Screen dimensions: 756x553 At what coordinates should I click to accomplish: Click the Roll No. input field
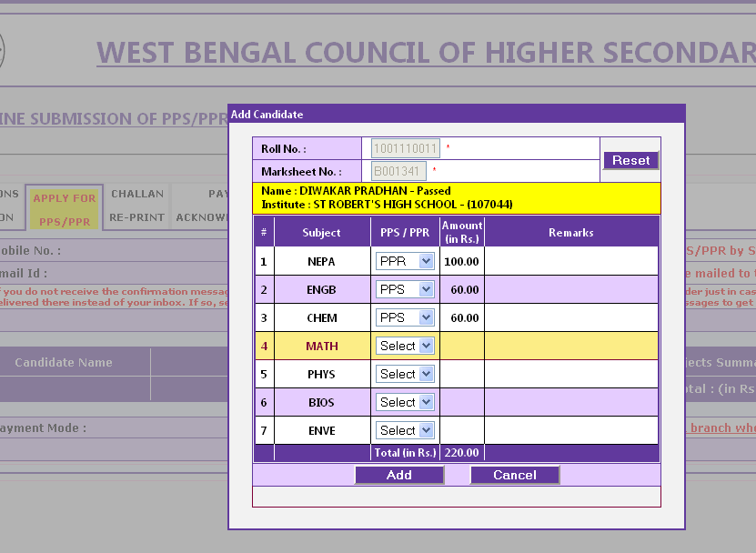point(406,148)
